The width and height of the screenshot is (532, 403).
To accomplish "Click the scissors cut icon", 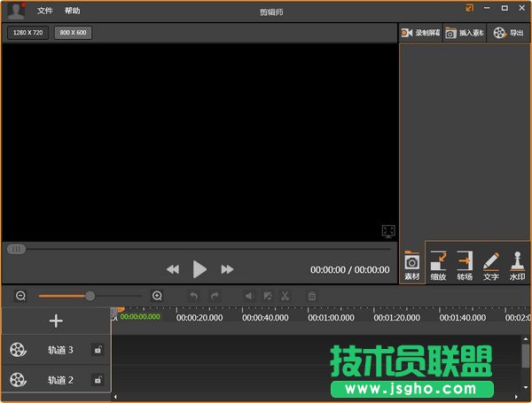I will tap(285, 296).
